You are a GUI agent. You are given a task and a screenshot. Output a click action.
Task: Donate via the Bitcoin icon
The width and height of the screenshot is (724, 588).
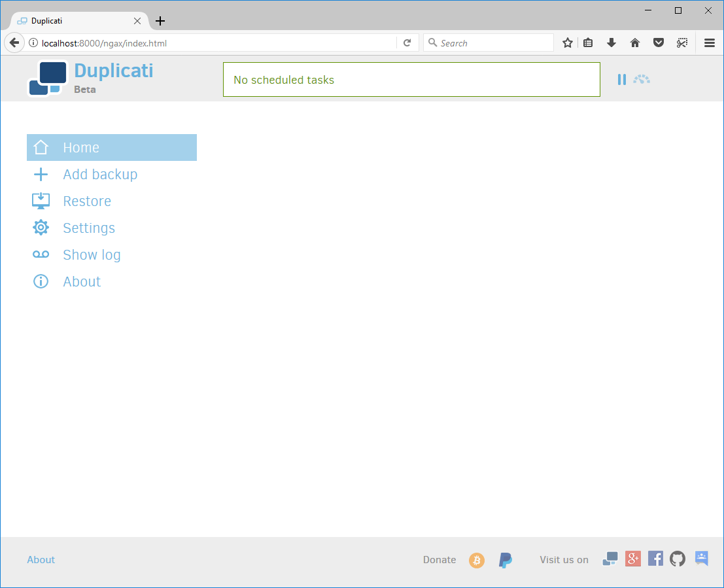tap(477, 561)
